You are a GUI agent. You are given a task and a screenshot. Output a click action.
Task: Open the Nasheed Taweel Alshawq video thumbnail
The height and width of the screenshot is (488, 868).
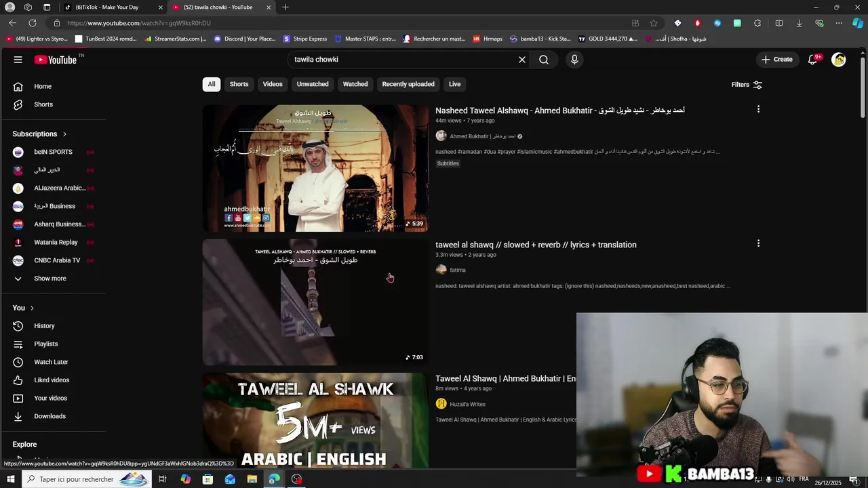tap(315, 168)
